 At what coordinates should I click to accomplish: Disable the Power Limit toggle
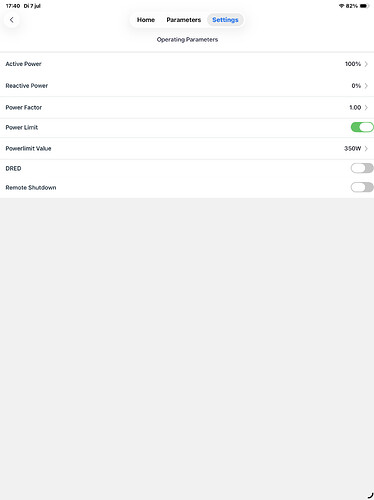click(x=362, y=127)
